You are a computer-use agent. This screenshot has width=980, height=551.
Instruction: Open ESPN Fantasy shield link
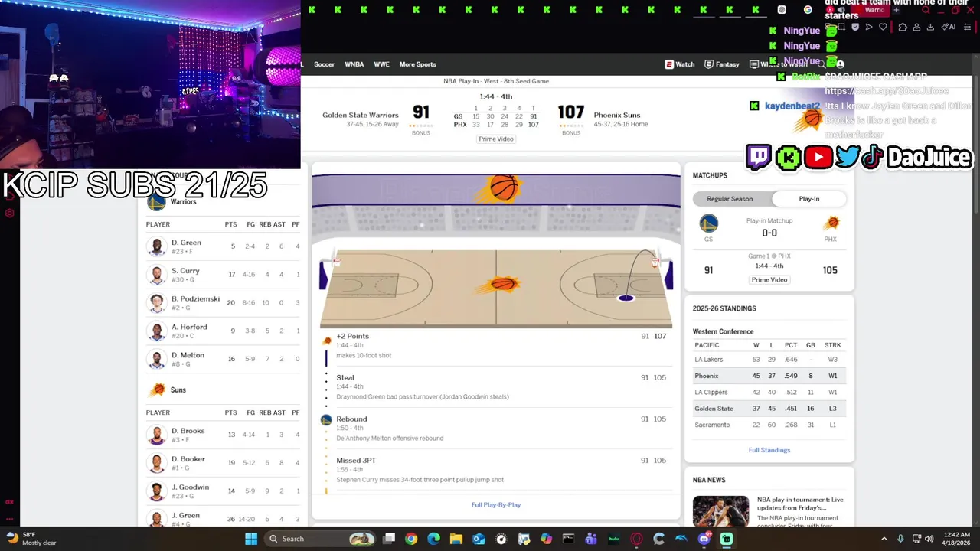(x=722, y=64)
